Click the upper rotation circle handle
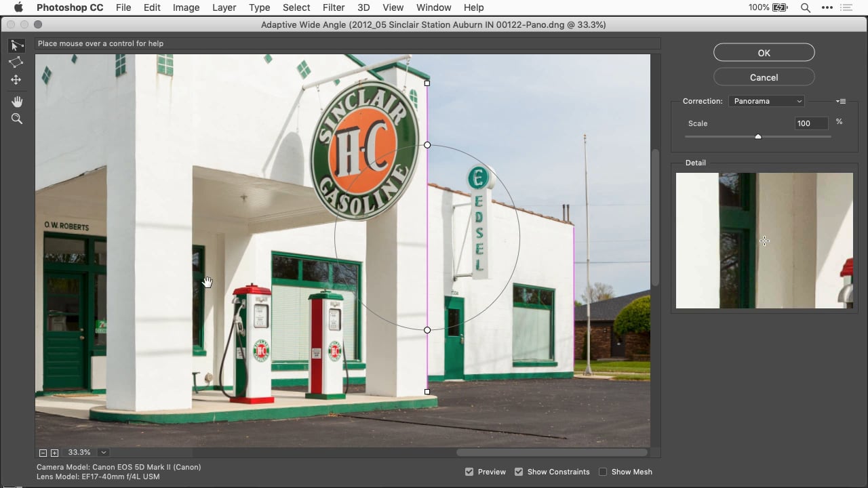 click(x=427, y=145)
